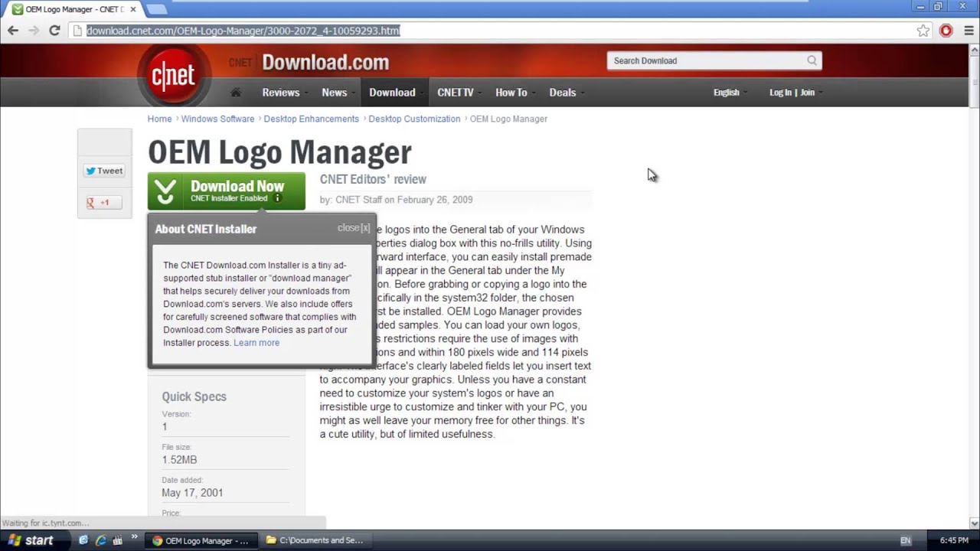Screen dimensions: 980x551
Task: Click the date added May 17, 2001
Action: [192, 493]
